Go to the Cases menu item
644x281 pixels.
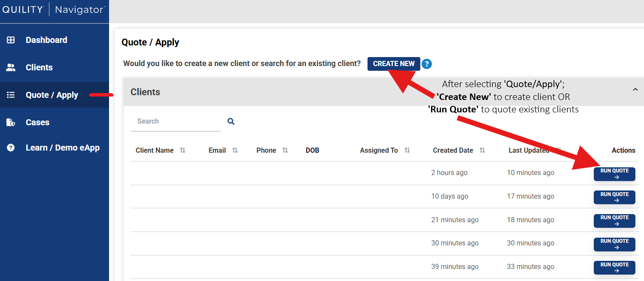37,122
